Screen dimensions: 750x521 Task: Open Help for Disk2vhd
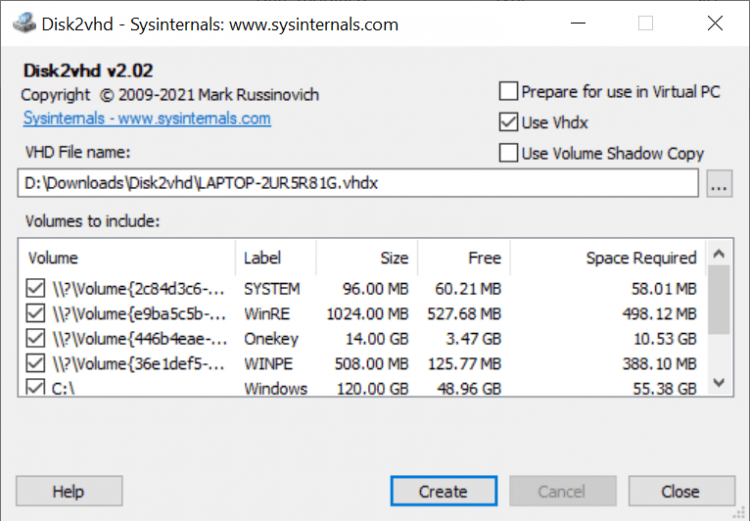point(69,491)
